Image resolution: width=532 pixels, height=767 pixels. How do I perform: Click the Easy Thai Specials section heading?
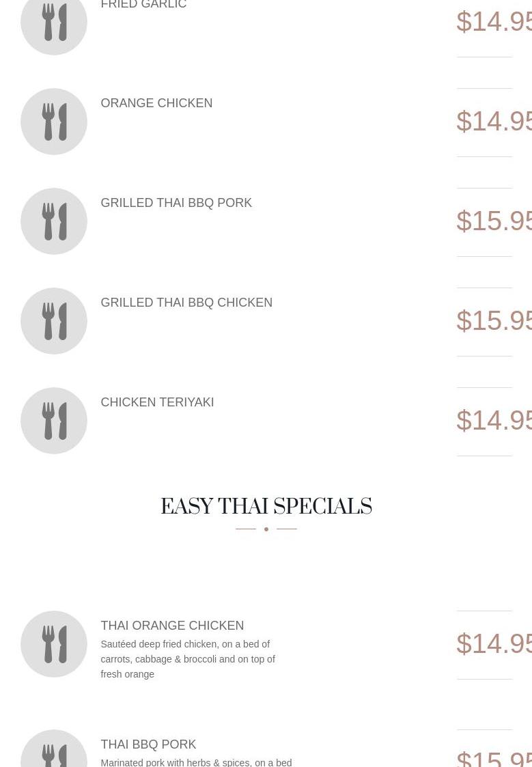pyautogui.click(x=266, y=507)
